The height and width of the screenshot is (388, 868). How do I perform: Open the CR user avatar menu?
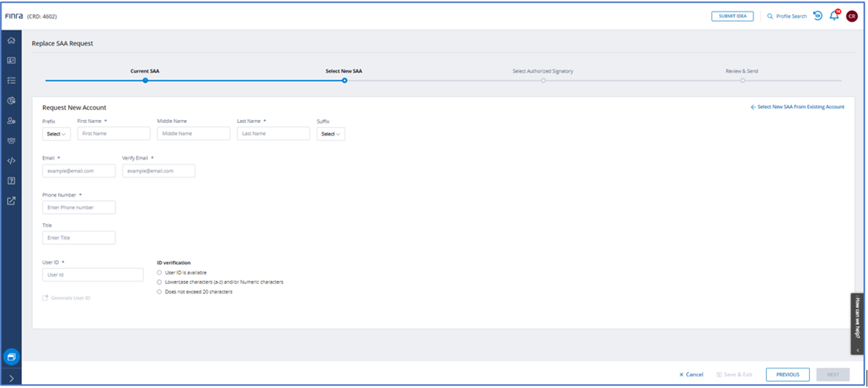point(852,16)
